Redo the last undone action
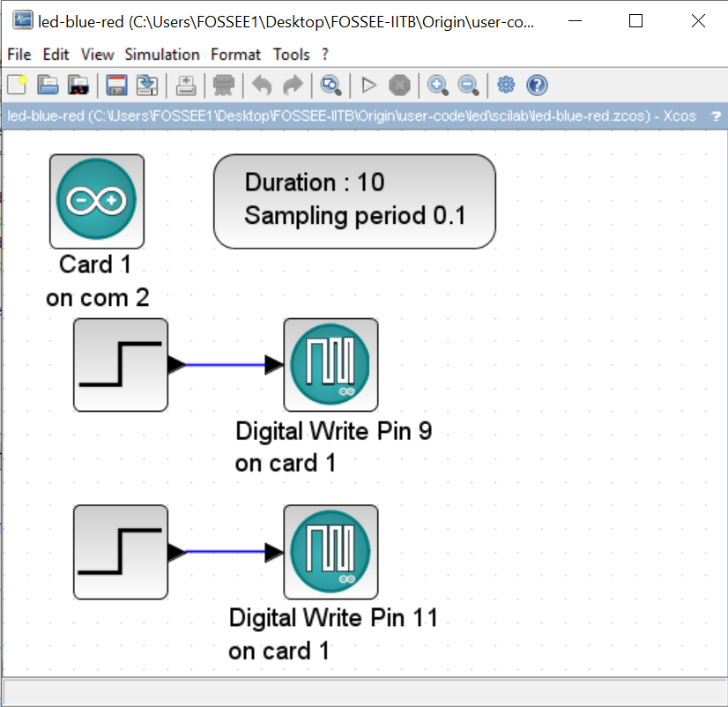 click(293, 86)
